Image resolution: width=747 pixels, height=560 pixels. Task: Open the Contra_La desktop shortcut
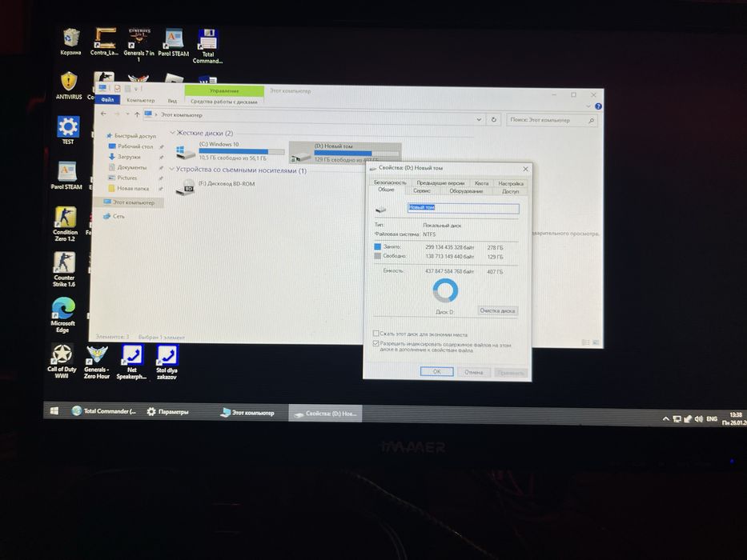click(104, 42)
